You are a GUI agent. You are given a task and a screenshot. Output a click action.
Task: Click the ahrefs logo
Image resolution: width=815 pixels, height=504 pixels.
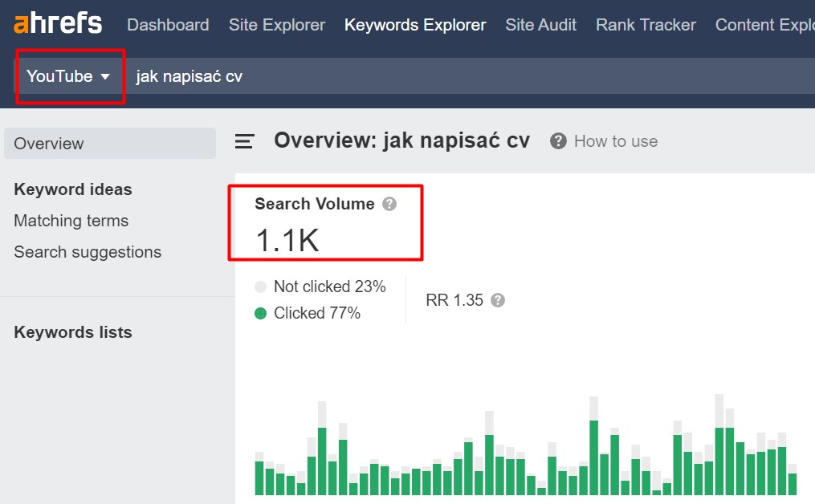click(x=58, y=23)
